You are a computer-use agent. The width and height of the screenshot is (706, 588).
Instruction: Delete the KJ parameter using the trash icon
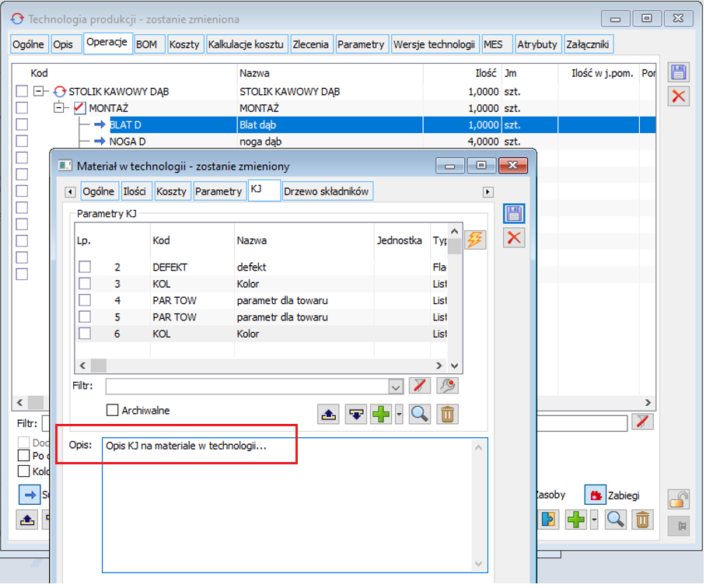click(447, 415)
